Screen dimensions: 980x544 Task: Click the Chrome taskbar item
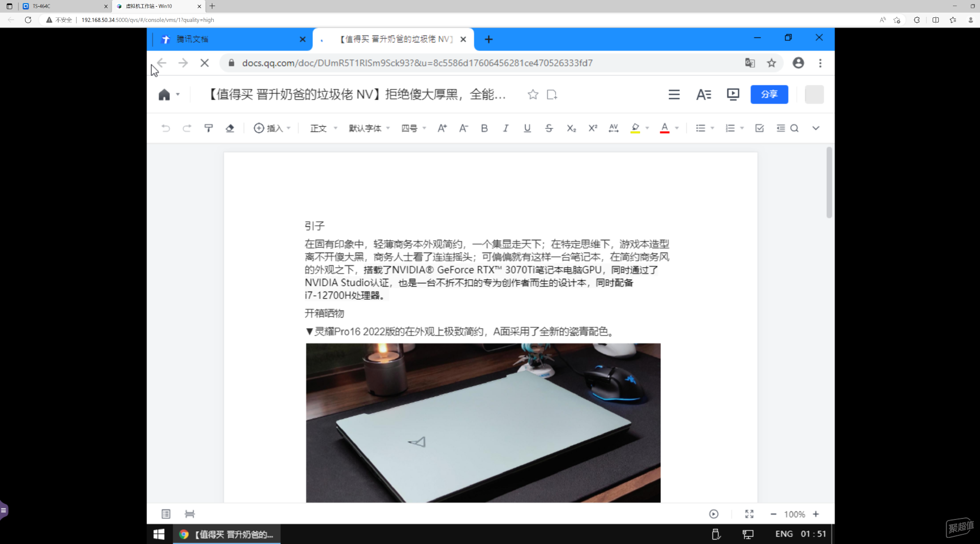coord(227,534)
